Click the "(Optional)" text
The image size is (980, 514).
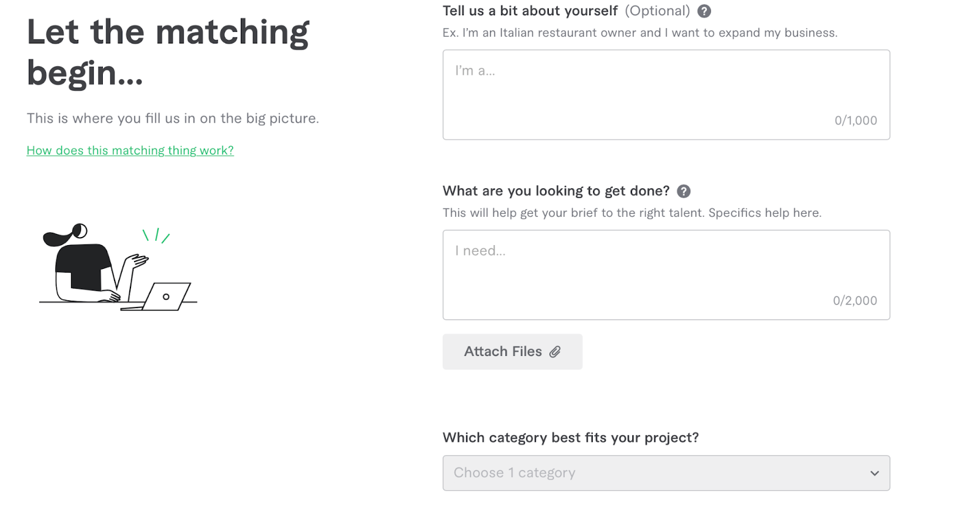click(657, 11)
